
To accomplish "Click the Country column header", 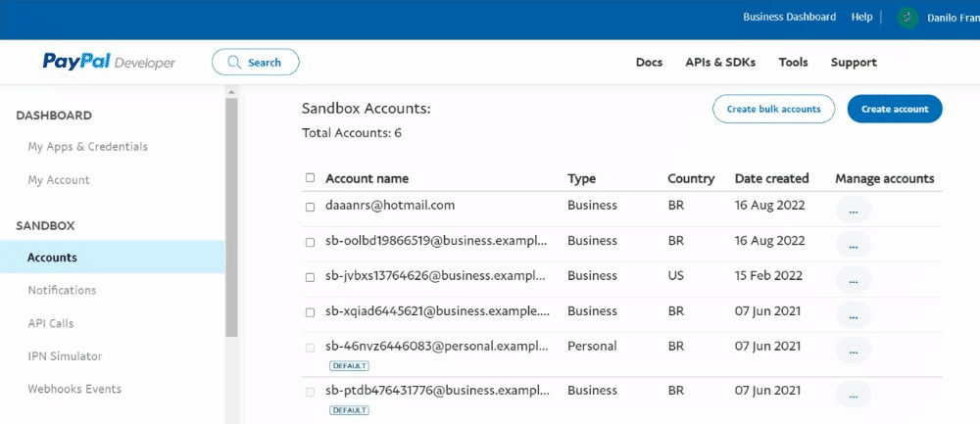I will coord(691,178).
